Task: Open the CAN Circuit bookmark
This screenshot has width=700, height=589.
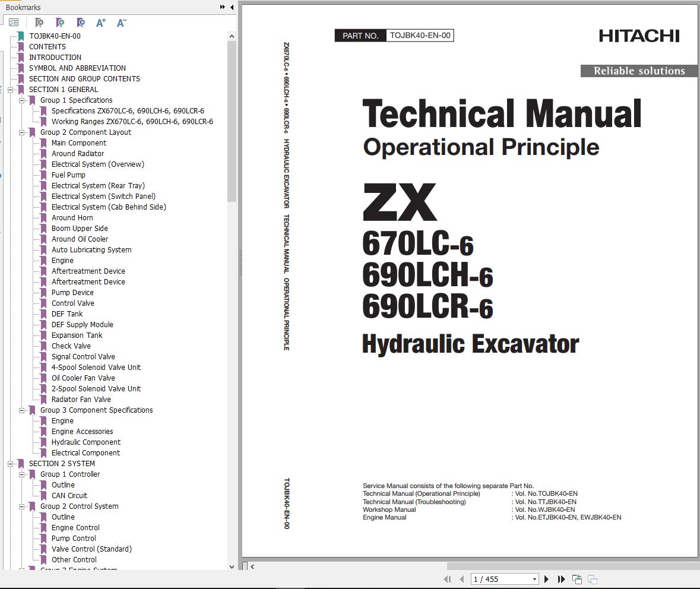Action: coord(69,496)
